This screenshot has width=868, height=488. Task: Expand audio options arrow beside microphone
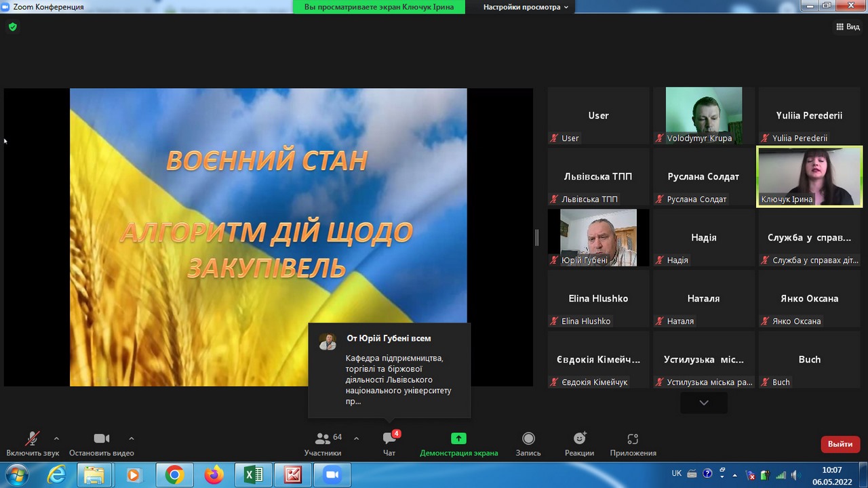tap(56, 439)
